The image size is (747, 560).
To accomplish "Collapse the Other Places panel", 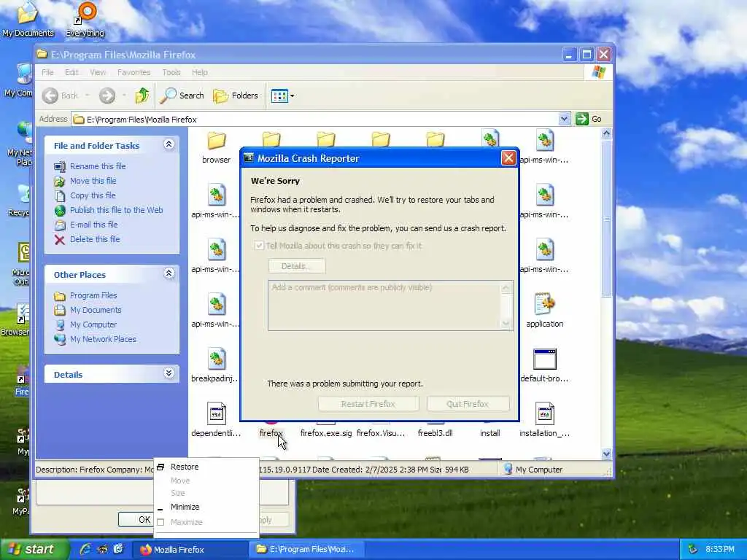I will 169,273.
